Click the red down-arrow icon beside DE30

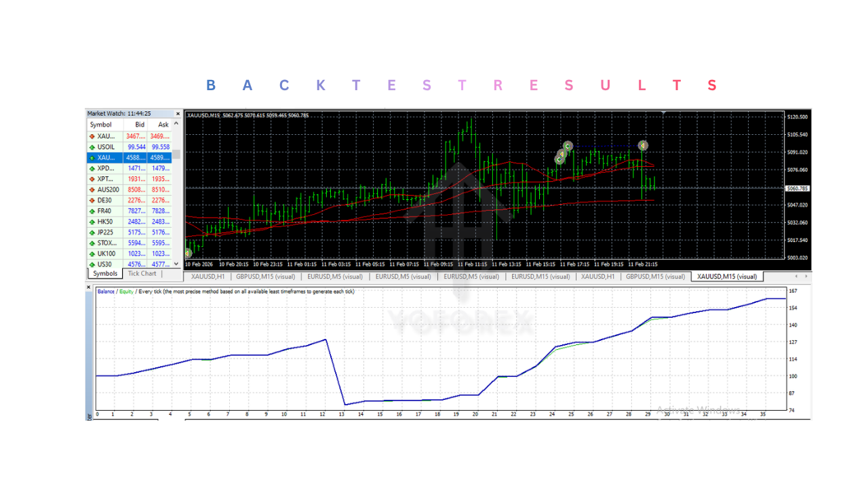click(x=92, y=200)
